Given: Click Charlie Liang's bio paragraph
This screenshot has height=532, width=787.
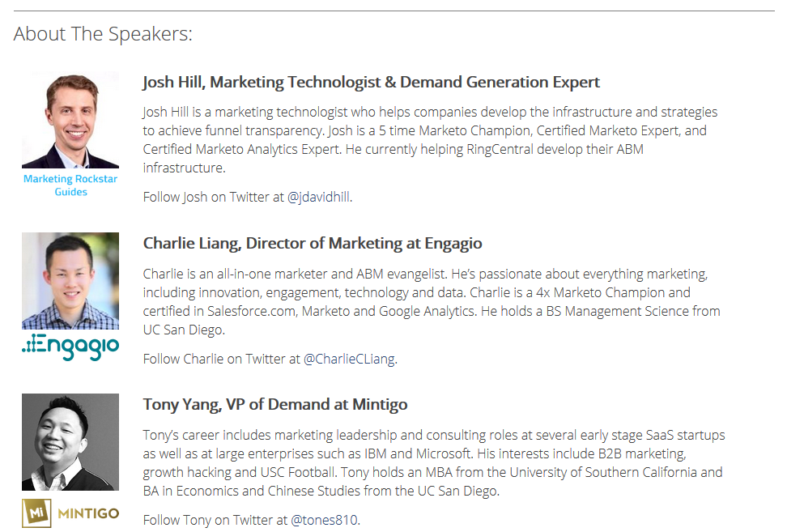Looking at the screenshot, I should coord(432,302).
